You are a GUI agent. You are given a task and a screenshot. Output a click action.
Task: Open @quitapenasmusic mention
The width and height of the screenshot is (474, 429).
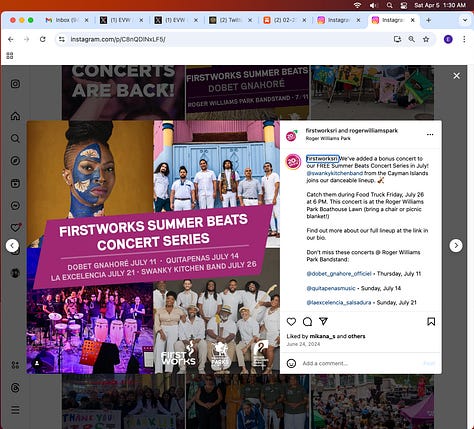pos(331,288)
